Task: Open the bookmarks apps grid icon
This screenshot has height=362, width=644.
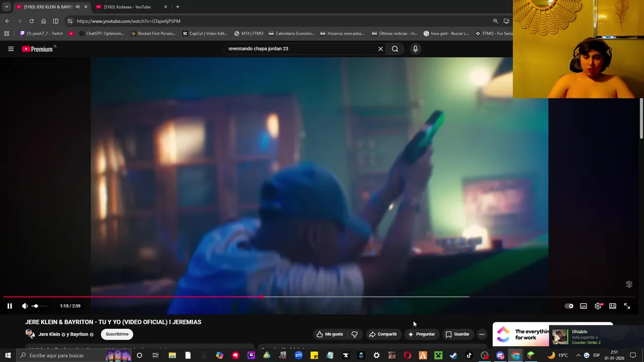Action: tap(7, 34)
